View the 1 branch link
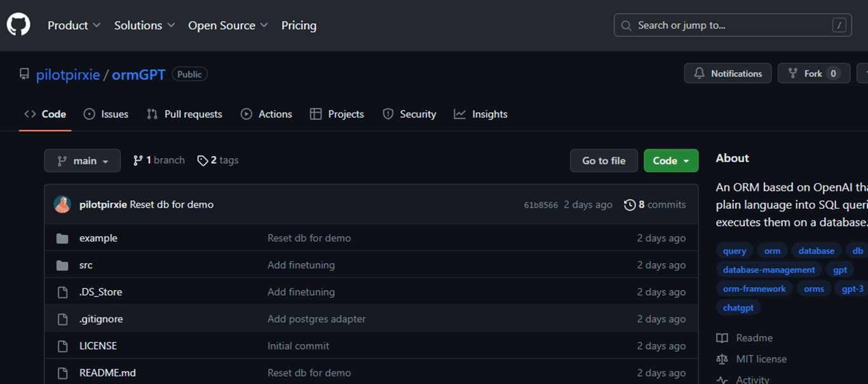The image size is (868, 384). coord(159,160)
